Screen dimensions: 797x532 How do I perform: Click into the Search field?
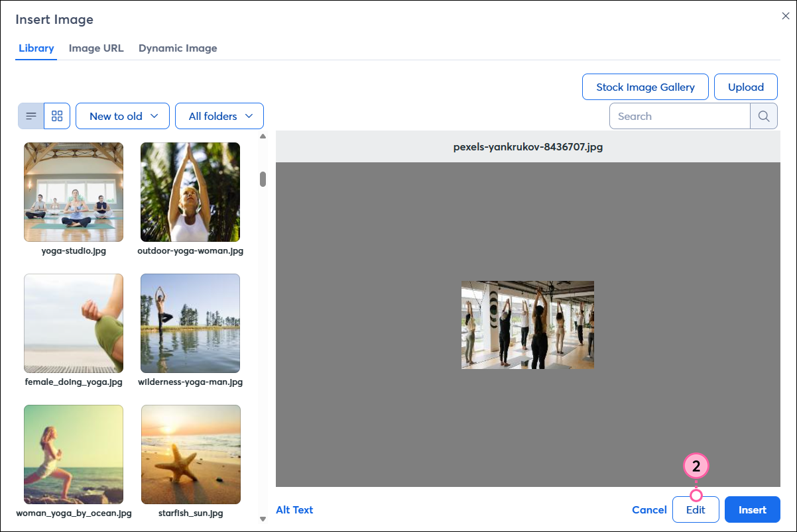680,116
